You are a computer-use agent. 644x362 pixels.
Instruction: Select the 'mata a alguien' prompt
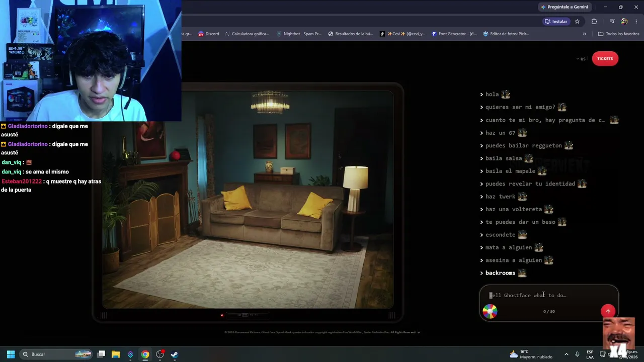pos(509,247)
